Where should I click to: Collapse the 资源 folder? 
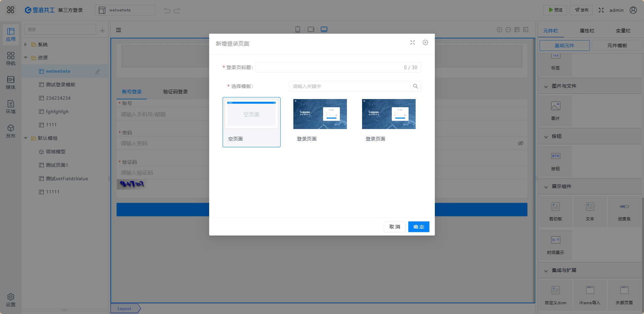tap(26, 58)
